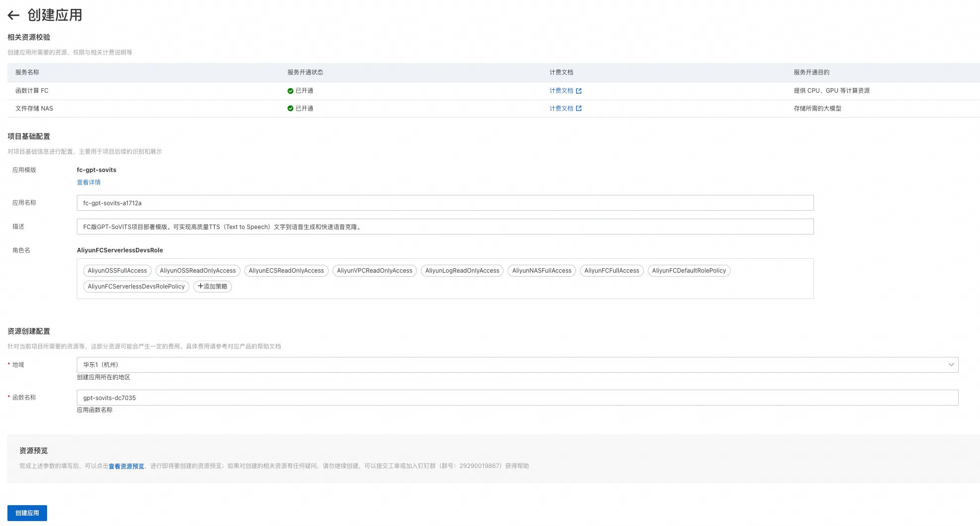The width and height of the screenshot is (980, 526).
Task: Click the 资源预览 heading
Action: [34, 451]
